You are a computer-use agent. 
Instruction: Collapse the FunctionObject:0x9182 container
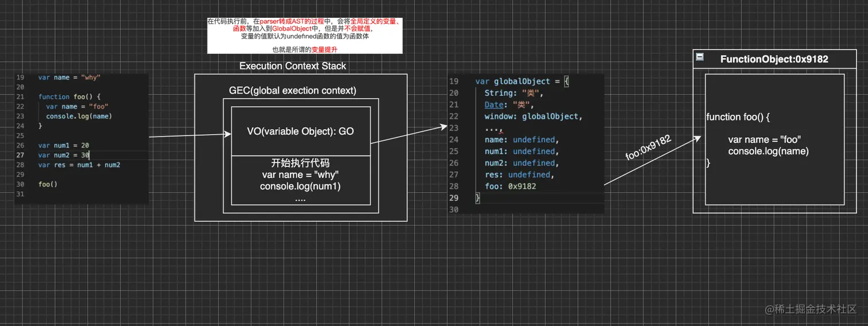coord(700,57)
